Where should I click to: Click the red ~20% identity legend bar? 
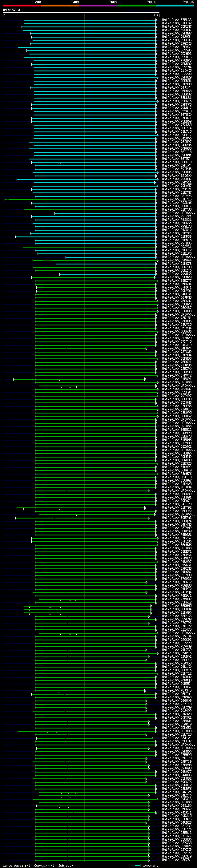(22, 6)
